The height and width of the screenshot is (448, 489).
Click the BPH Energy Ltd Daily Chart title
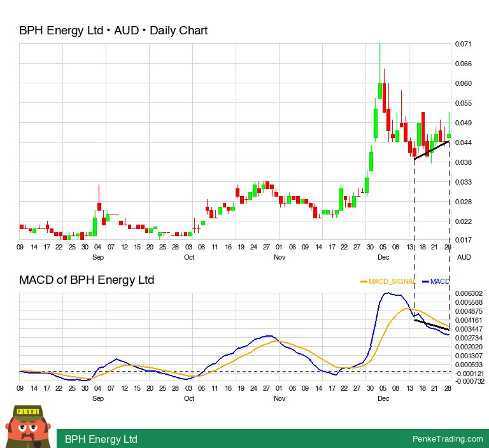point(113,31)
